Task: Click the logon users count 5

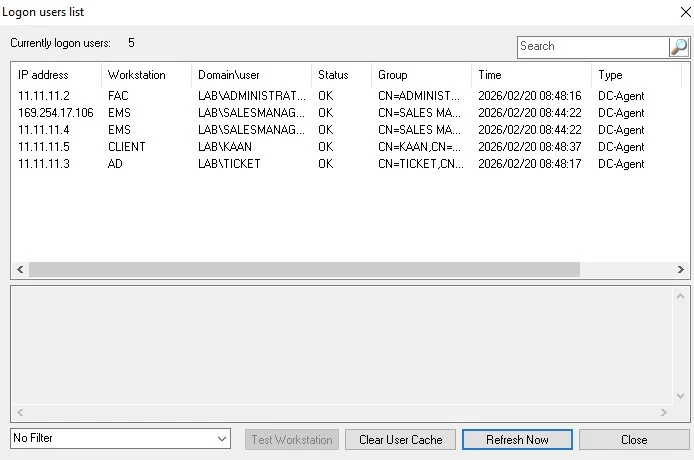Action: pyautogui.click(x=131, y=43)
